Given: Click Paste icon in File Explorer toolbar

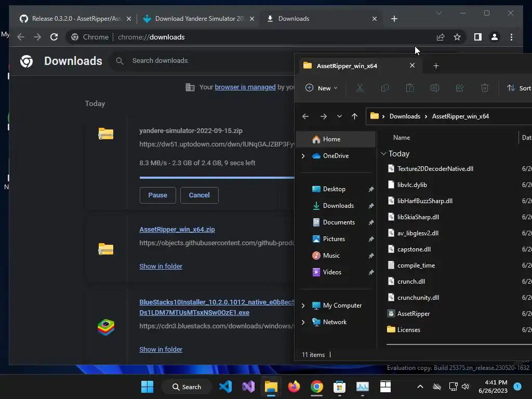Looking at the screenshot, I should point(409,88).
